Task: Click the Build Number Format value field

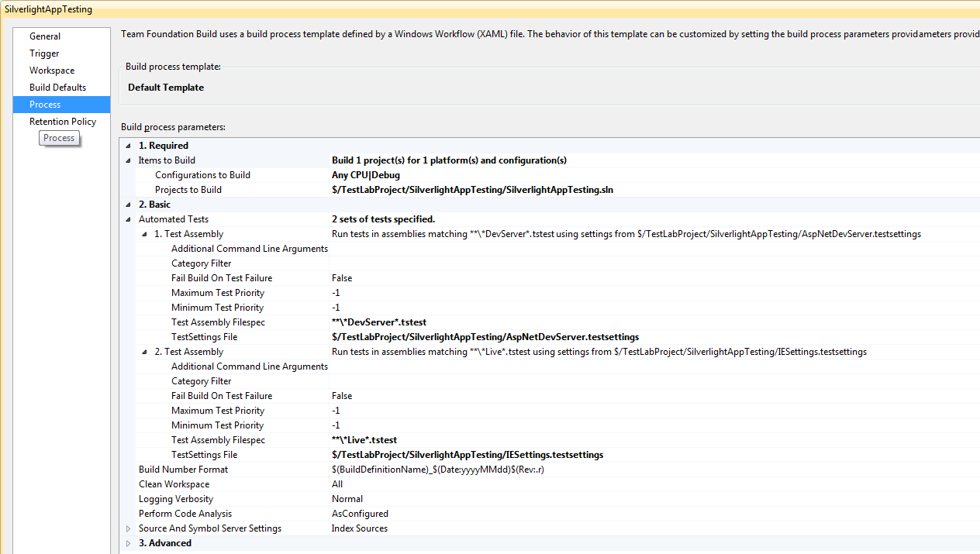Action: click(655, 470)
